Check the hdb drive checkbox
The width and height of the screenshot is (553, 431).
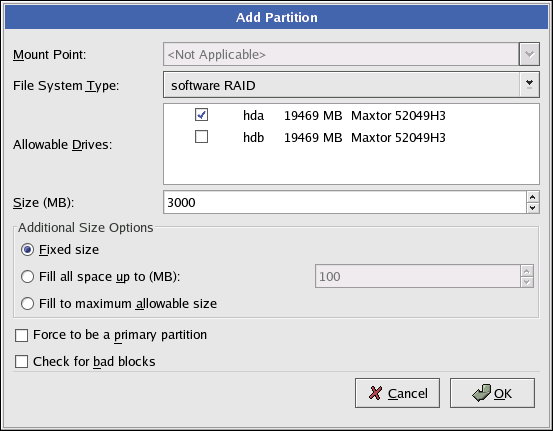201,137
